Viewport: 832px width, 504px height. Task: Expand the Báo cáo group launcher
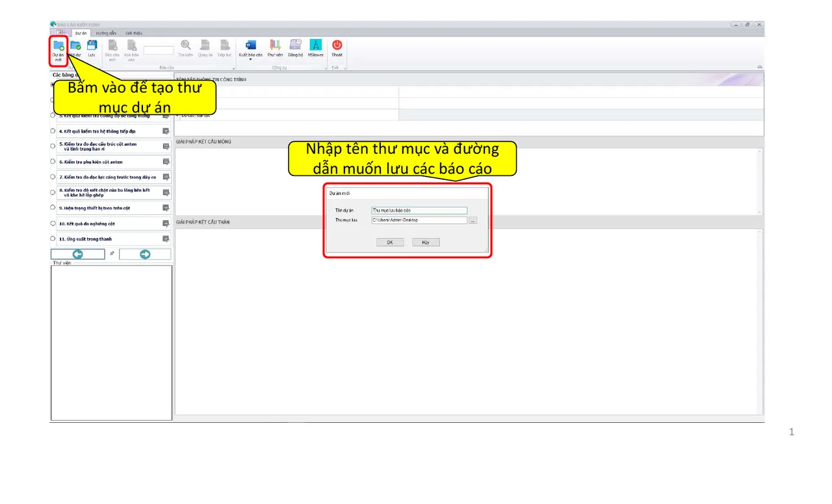point(233,68)
